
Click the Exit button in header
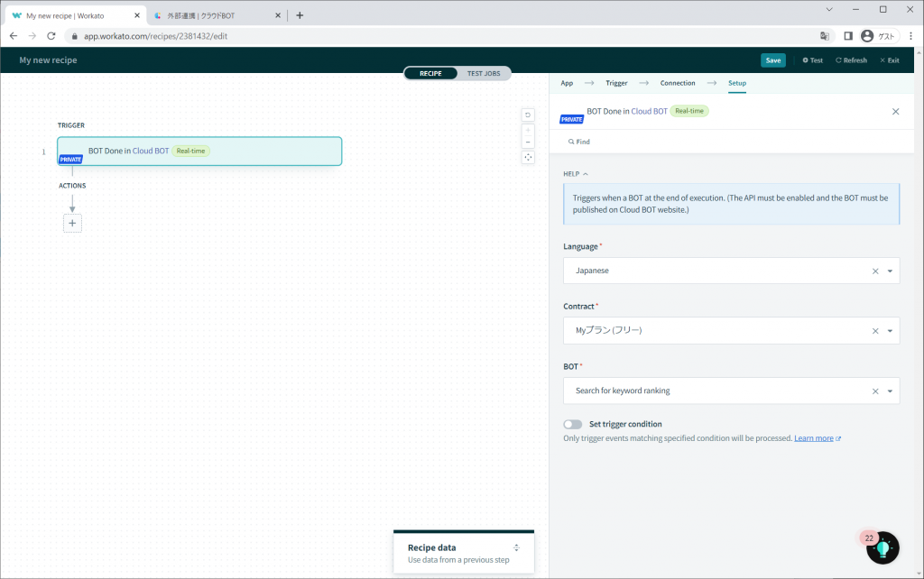coord(889,60)
